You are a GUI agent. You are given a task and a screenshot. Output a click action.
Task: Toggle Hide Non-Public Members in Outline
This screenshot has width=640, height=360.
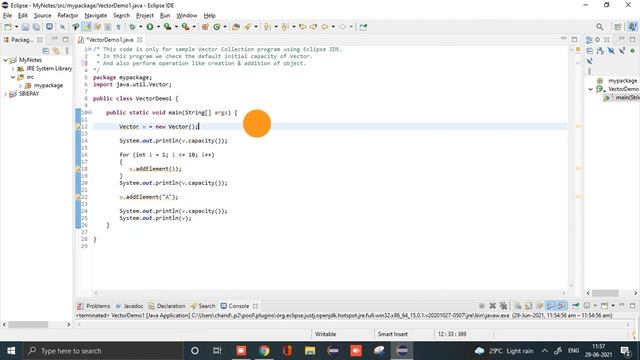(x=632, y=51)
